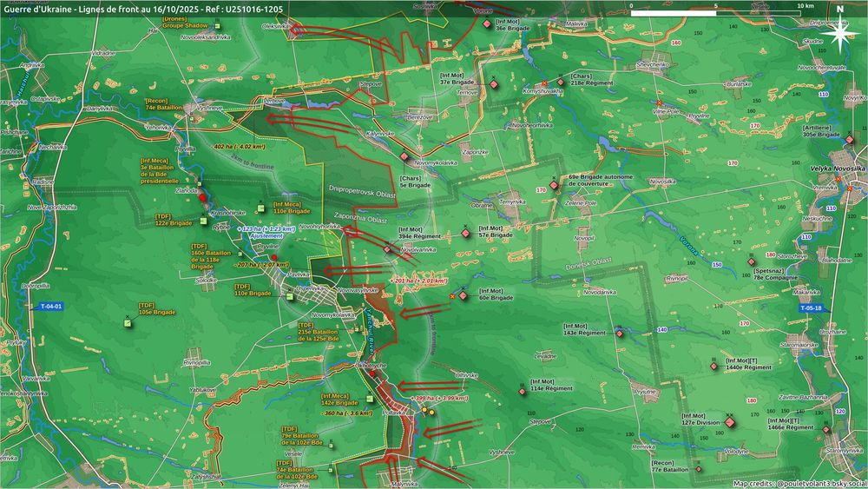Image resolution: width=868 pixels, height=489 pixels.
Task: Click the 'Yanchul River' label
Action: click(369, 331)
